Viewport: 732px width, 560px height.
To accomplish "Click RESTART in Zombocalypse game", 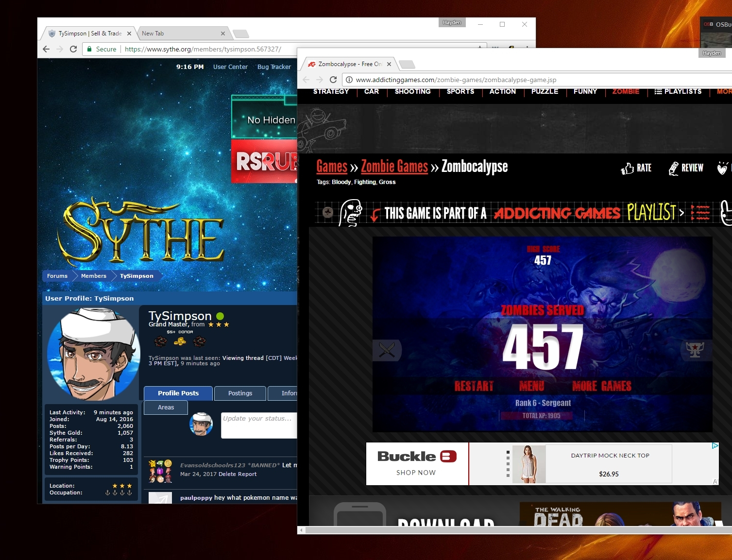I will [x=474, y=386].
